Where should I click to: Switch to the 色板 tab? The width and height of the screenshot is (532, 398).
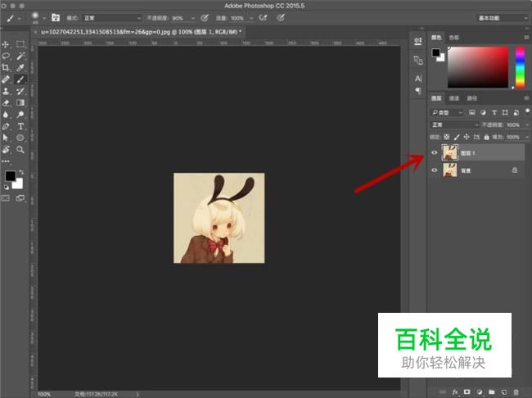pyautogui.click(x=454, y=37)
